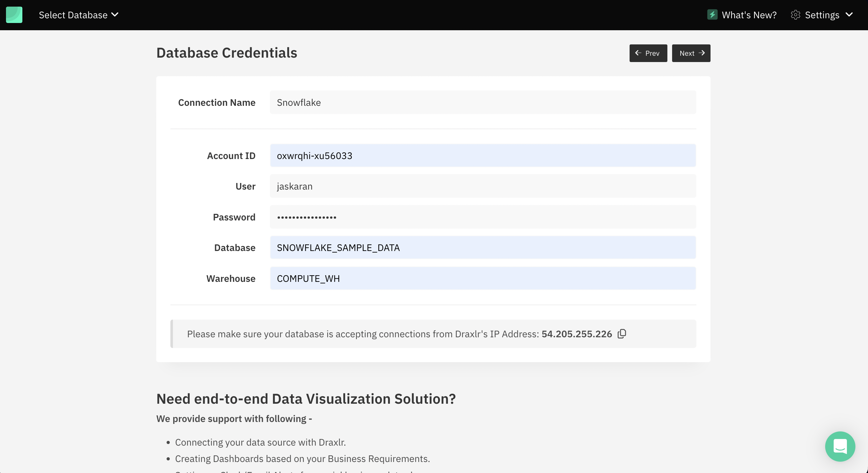Click the Draxlr green logo icon

14,15
